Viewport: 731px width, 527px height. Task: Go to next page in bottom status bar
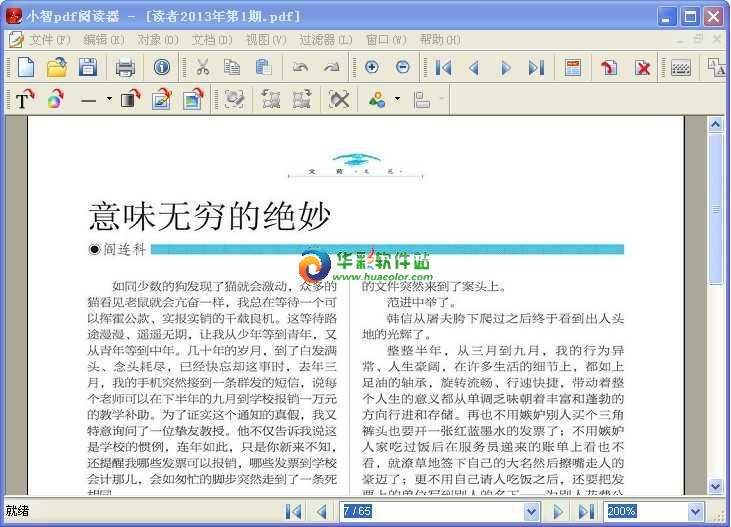(x=558, y=512)
